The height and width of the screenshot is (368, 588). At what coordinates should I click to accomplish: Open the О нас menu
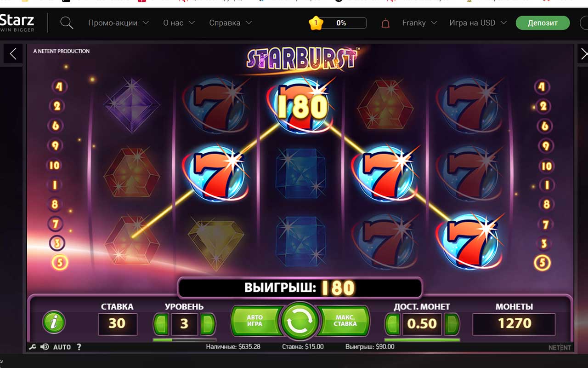click(x=179, y=23)
